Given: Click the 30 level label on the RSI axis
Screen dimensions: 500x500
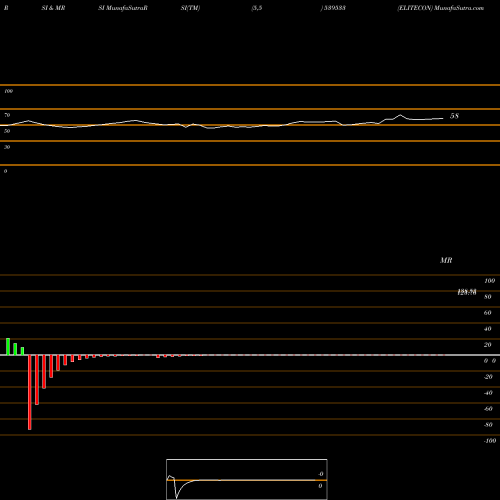Looking at the screenshot, I should click(x=7, y=147).
